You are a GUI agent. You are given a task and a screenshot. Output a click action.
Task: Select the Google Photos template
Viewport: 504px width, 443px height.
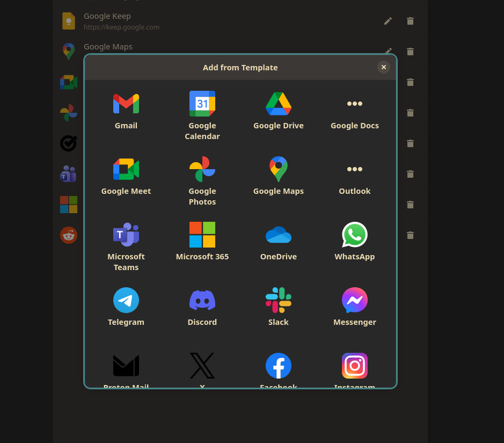pos(202,180)
